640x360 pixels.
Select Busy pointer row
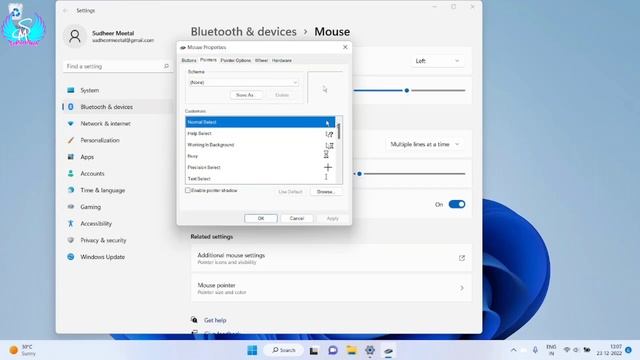coord(260,156)
